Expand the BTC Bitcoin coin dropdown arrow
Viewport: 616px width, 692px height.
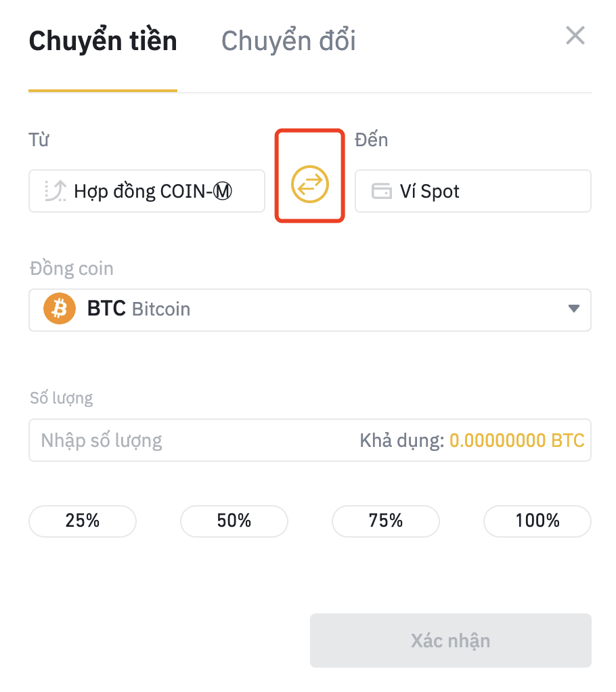point(573,309)
